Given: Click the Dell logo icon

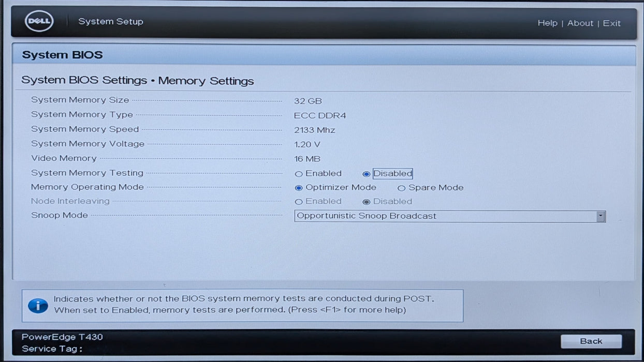Looking at the screenshot, I should point(39,22).
